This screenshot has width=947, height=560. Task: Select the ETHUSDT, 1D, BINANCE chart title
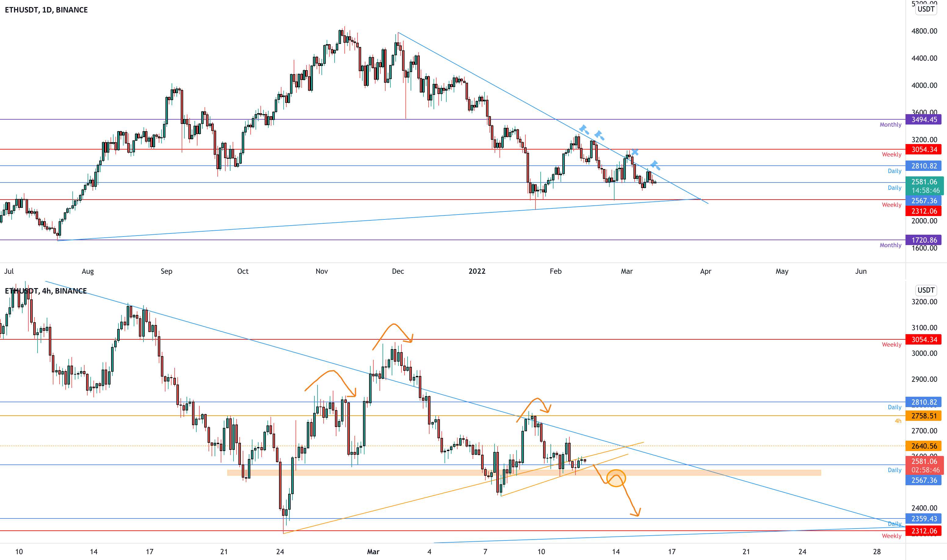[46, 10]
